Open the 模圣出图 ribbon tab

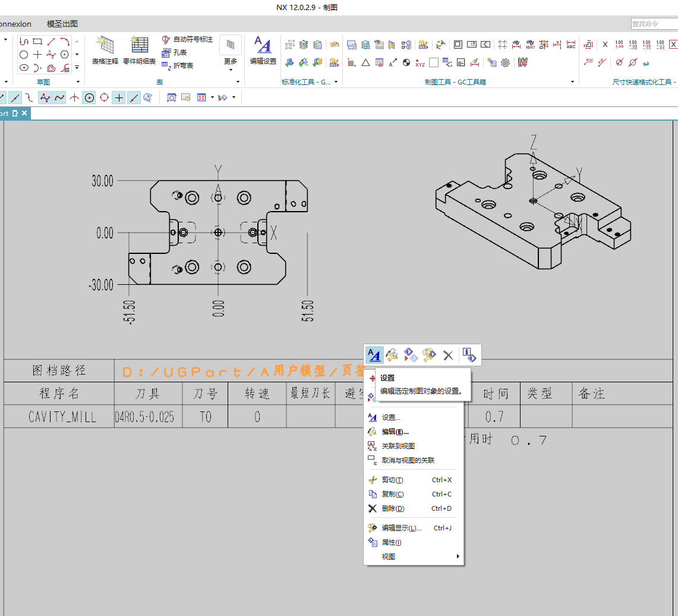(62, 24)
